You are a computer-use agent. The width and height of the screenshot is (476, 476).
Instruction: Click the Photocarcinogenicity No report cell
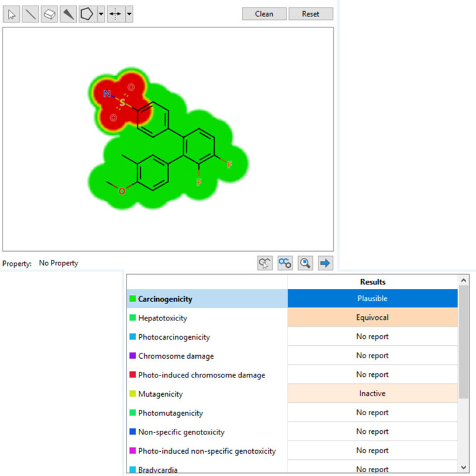coord(372,337)
